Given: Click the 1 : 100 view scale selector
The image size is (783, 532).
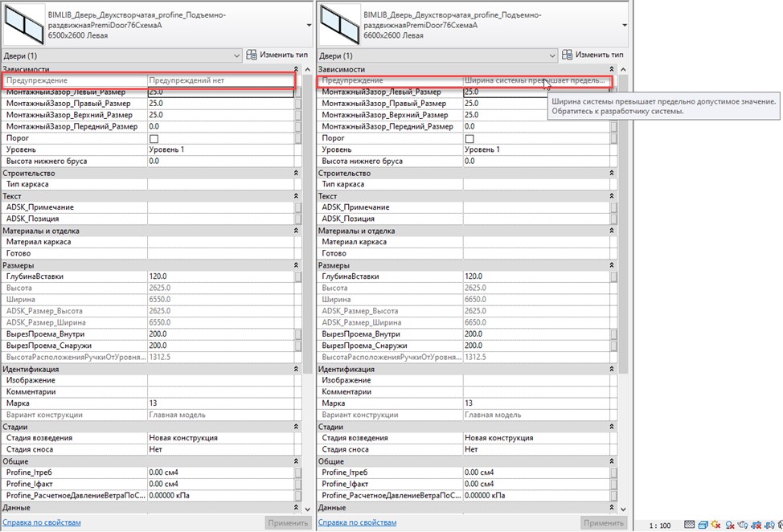Looking at the screenshot, I should [x=659, y=525].
